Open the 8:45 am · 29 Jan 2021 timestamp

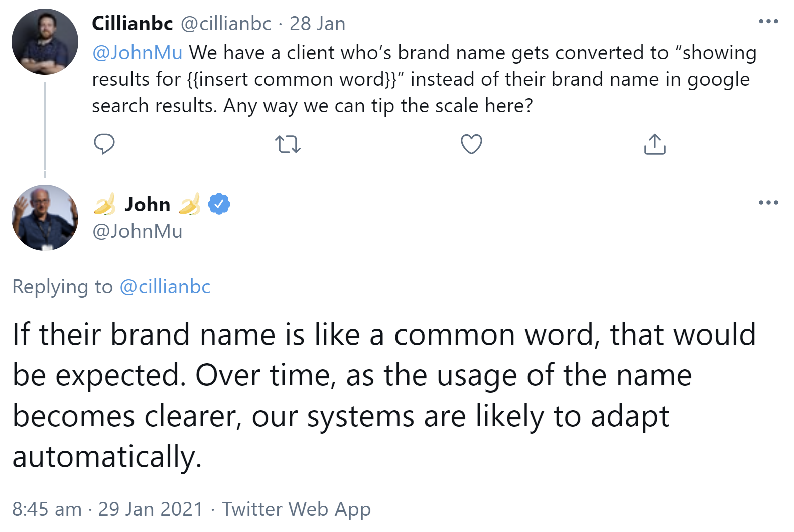(107, 509)
